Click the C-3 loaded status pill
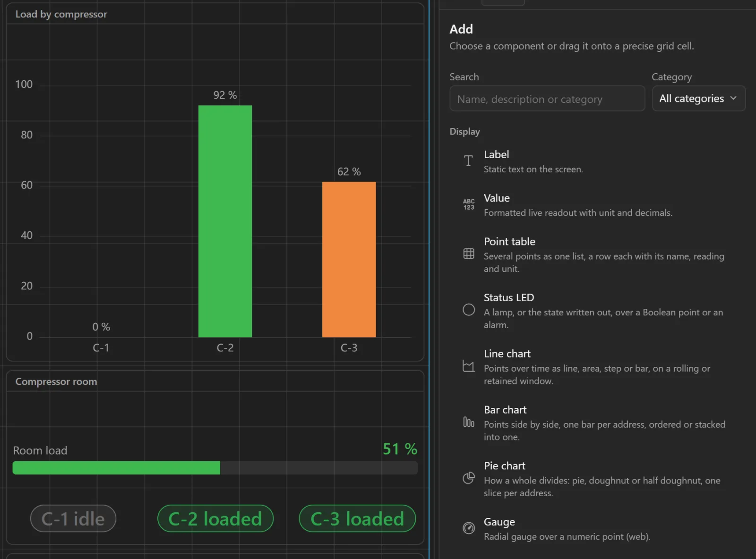The width and height of the screenshot is (756, 559). [x=357, y=518]
